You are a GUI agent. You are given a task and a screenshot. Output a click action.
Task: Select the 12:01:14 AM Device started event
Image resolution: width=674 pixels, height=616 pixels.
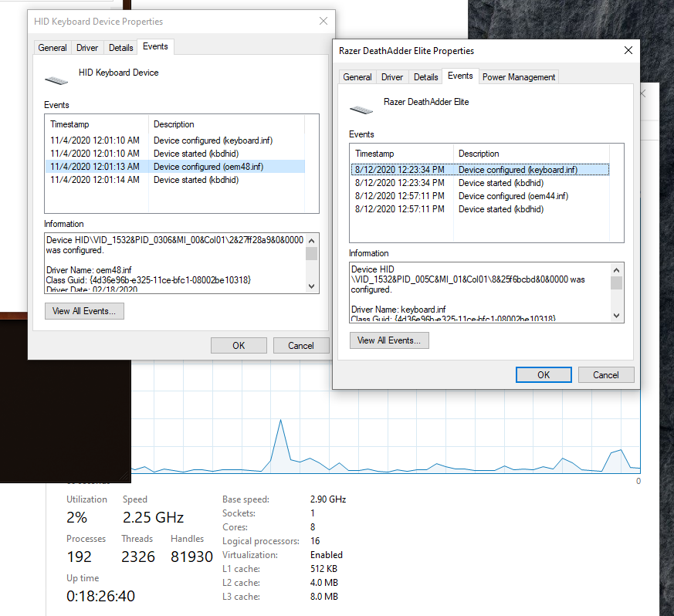pyautogui.click(x=175, y=180)
